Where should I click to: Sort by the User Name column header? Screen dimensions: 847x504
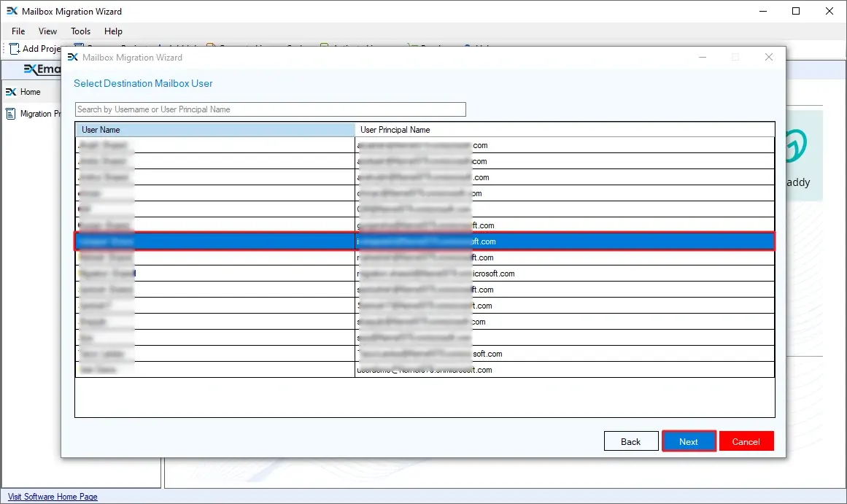click(x=214, y=130)
